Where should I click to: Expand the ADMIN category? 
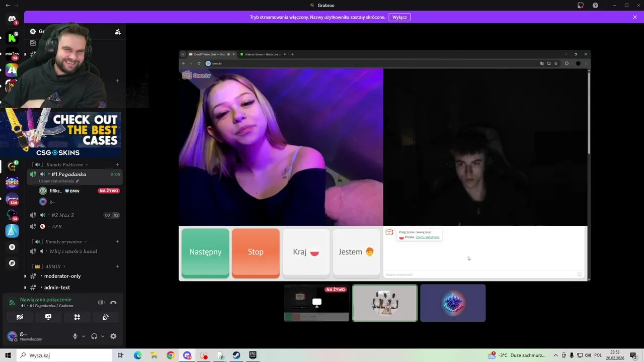pyautogui.click(x=49, y=266)
